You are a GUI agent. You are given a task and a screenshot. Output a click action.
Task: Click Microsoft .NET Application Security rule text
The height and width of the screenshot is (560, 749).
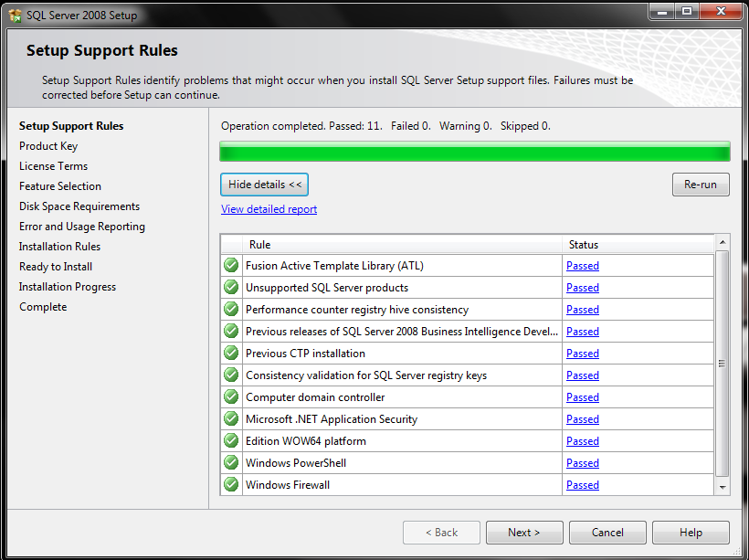coord(332,419)
